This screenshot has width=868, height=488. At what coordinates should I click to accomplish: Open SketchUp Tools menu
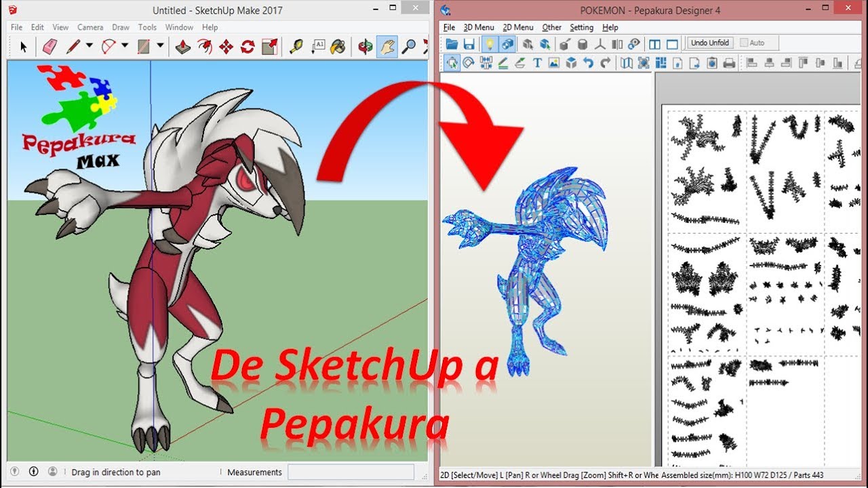pyautogui.click(x=147, y=27)
